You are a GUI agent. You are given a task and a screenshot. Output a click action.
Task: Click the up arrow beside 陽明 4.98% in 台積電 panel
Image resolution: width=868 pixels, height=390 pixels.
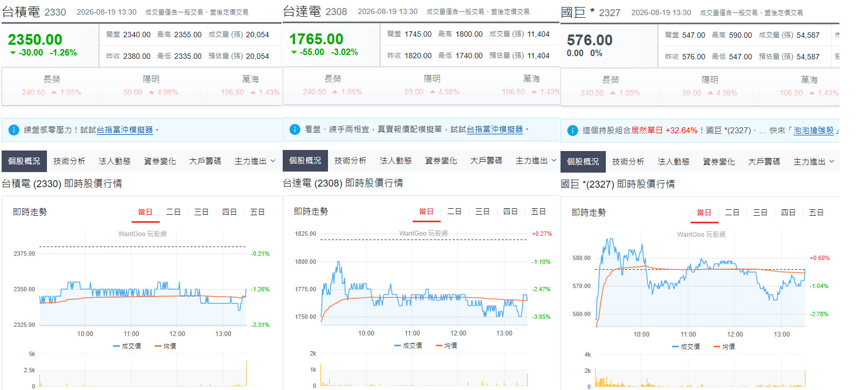(x=152, y=92)
